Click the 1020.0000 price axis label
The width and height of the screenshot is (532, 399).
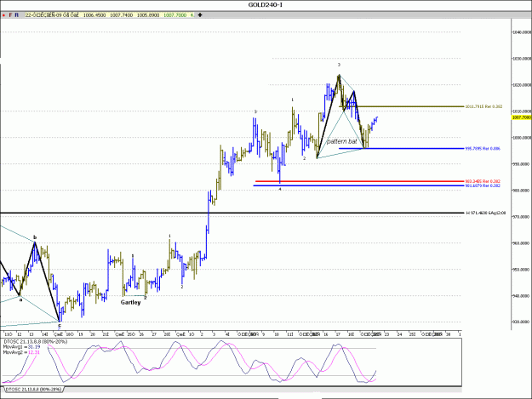(x=522, y=85)
